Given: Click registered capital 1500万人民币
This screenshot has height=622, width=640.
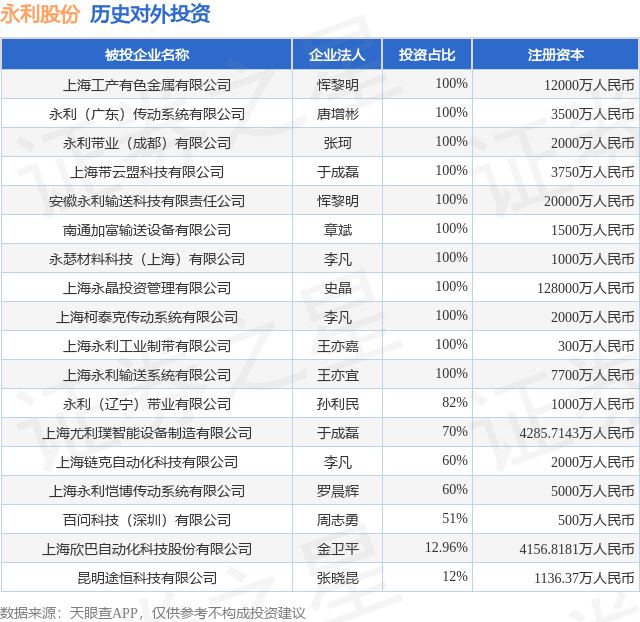Looking at the screenshot, I should [x=592, y=230].
